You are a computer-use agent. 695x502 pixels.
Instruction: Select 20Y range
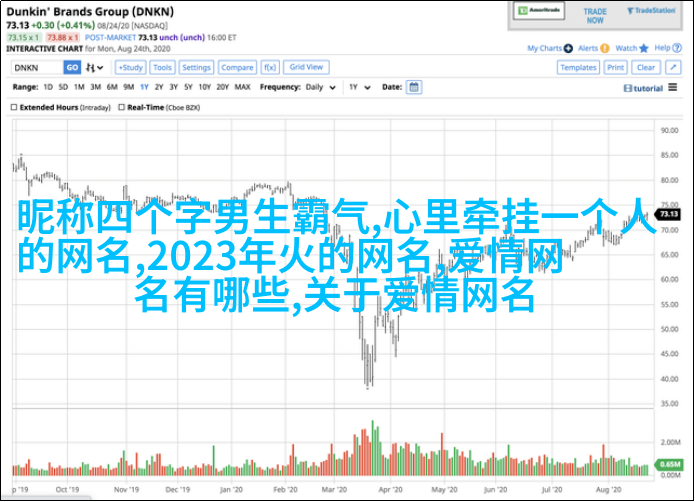pos(223,87)
